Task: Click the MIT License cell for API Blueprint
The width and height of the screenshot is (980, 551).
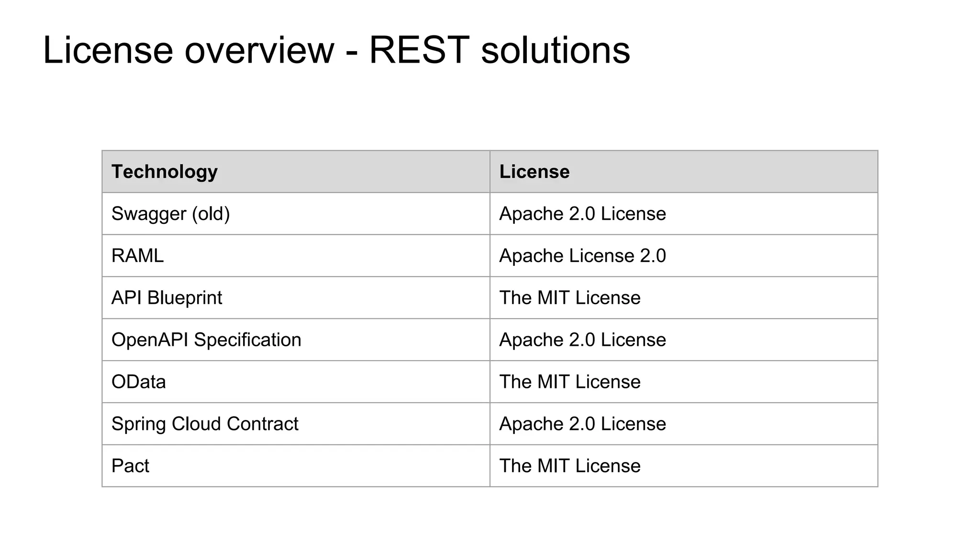Action: [x=569, y=298]
